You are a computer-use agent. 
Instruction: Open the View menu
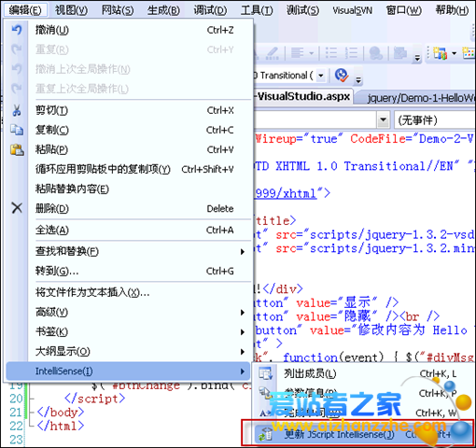click(71, 10)
